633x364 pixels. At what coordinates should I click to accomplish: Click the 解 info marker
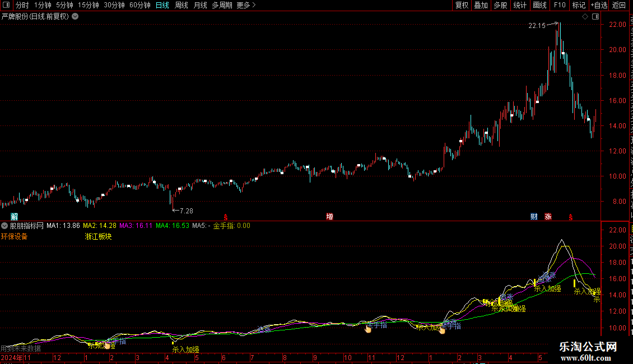[14, 217]
